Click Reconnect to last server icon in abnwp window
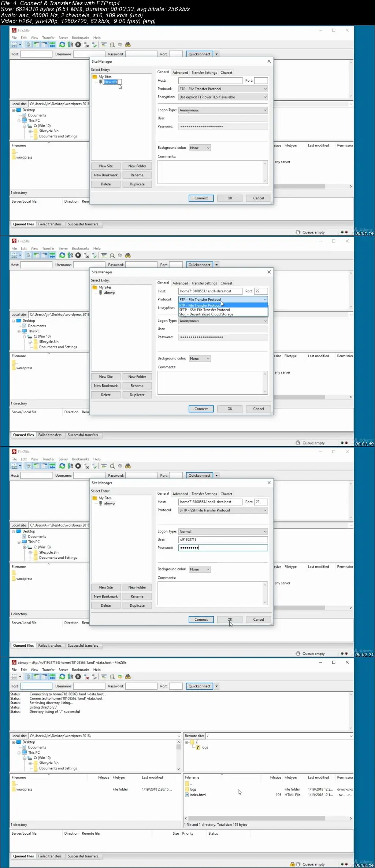 click(x=94, y=676)
